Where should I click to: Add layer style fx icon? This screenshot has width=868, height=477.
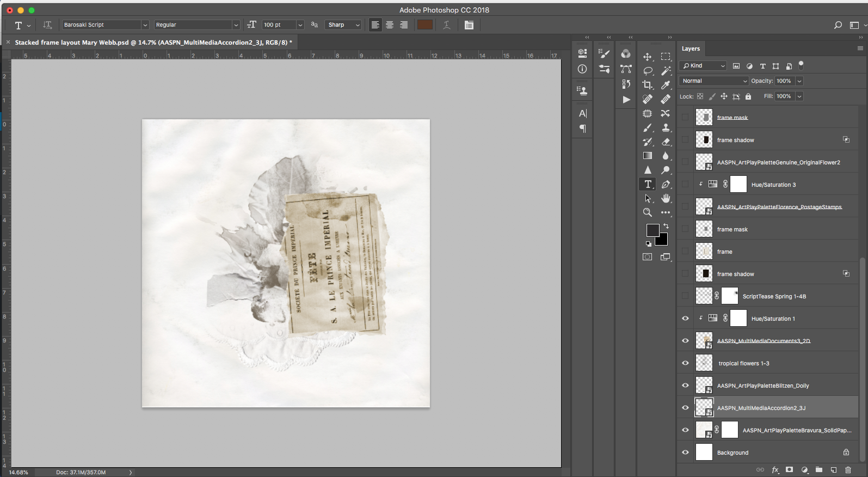[x=775, y=470]
